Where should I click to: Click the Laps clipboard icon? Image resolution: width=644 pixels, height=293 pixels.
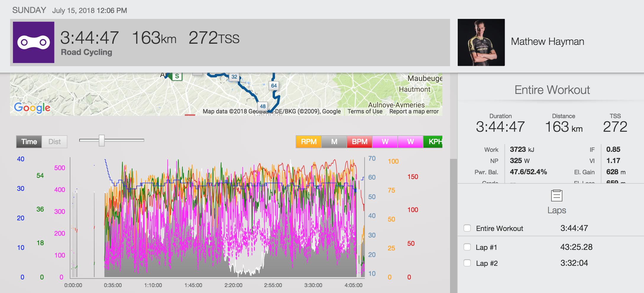tap(557, 196)
